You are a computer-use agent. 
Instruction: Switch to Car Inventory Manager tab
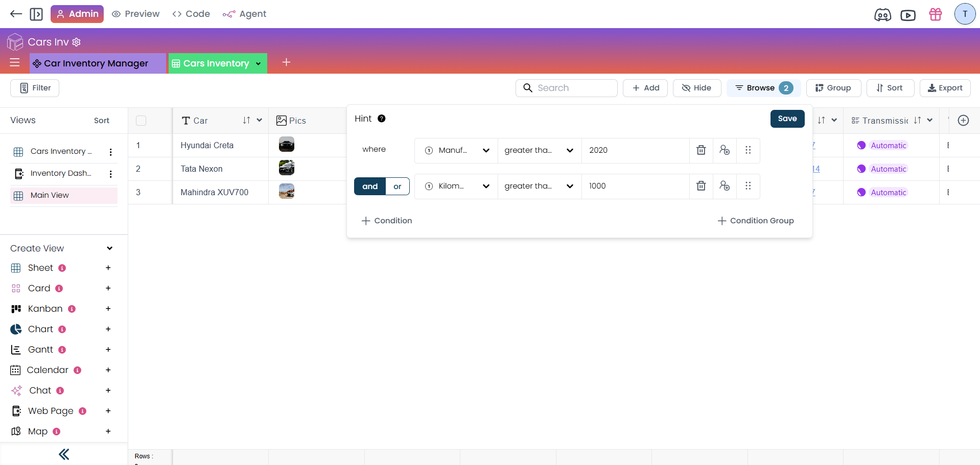point(97,63)
